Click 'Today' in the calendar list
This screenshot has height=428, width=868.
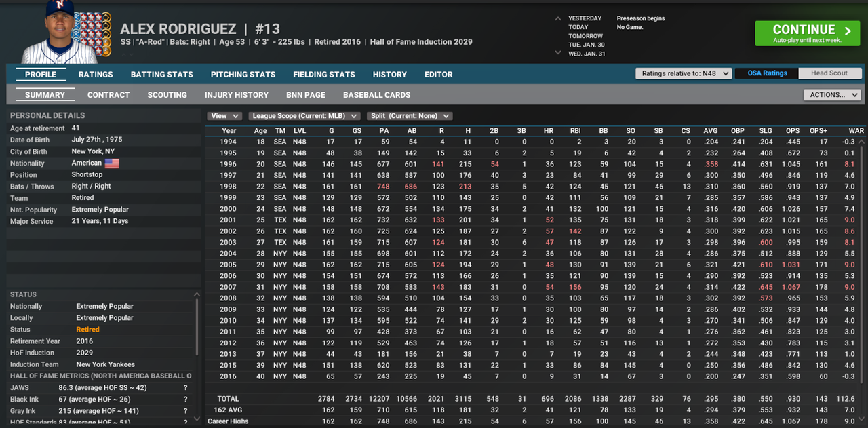[578, 27]
